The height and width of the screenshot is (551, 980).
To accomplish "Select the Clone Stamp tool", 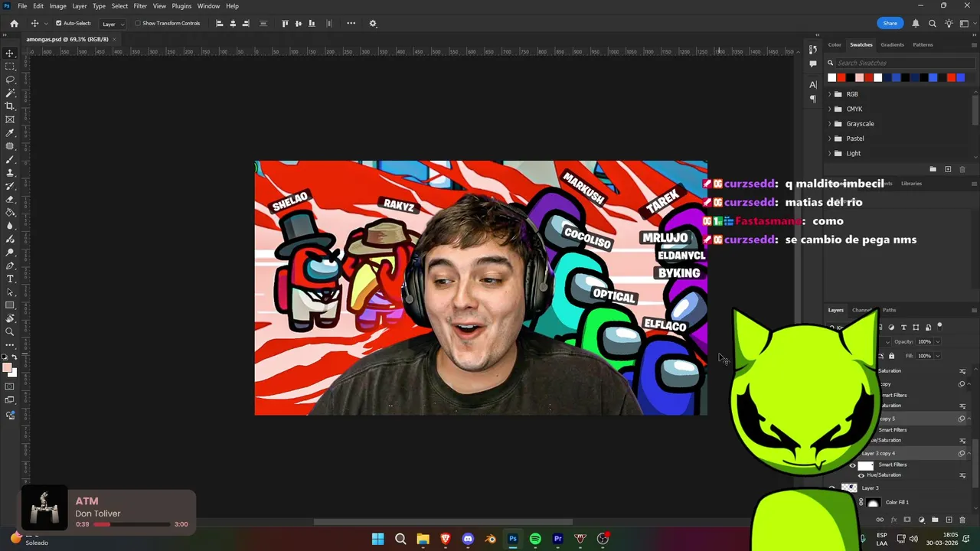I will tap(10, 173).
